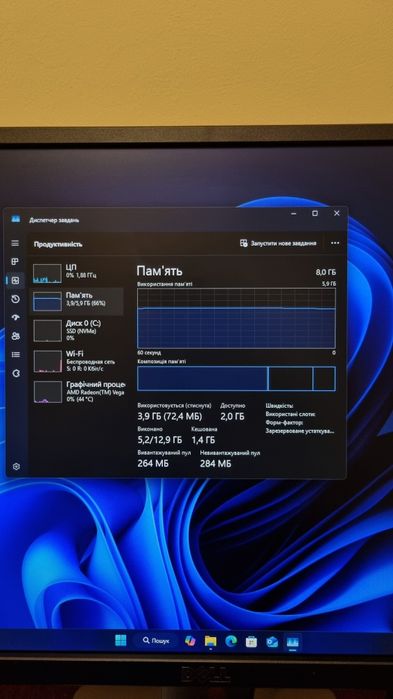Click the memory composition bar
The image size is (393, 699).
[236, 378]
